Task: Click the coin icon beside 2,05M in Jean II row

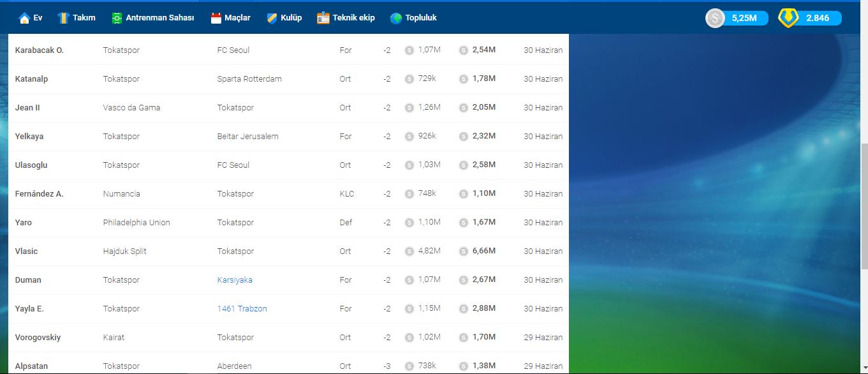Action: [464, 107]
